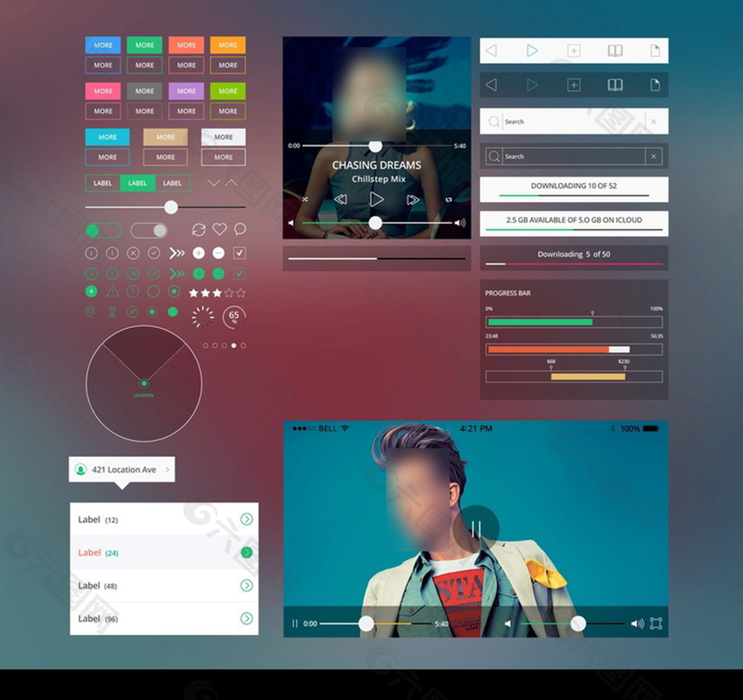Screen dimensions: 743x700
Task: Click the upward chevron arrow
Action: coord(231,183)
